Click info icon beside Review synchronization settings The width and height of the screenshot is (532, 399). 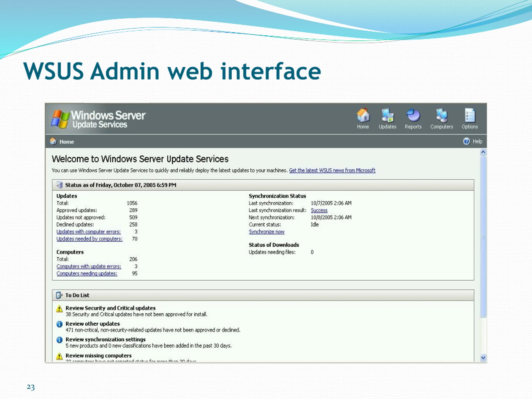click(x=59, y=340)
